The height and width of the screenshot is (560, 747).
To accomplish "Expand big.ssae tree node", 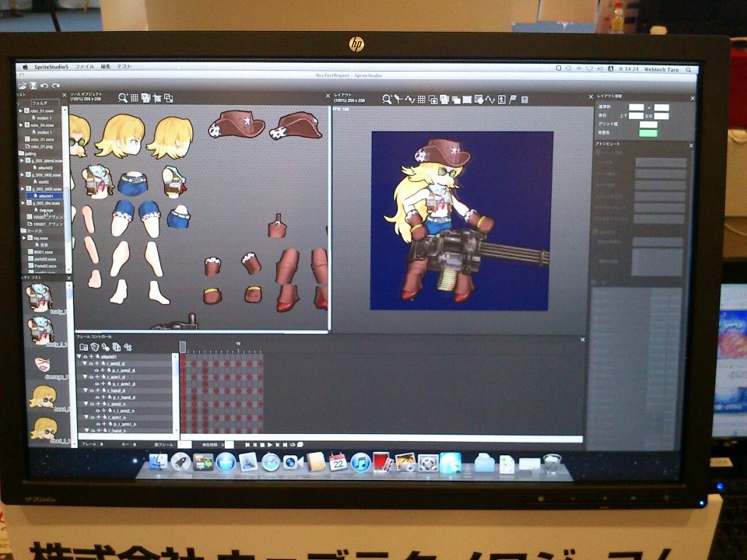I will (x=24, y=238).
